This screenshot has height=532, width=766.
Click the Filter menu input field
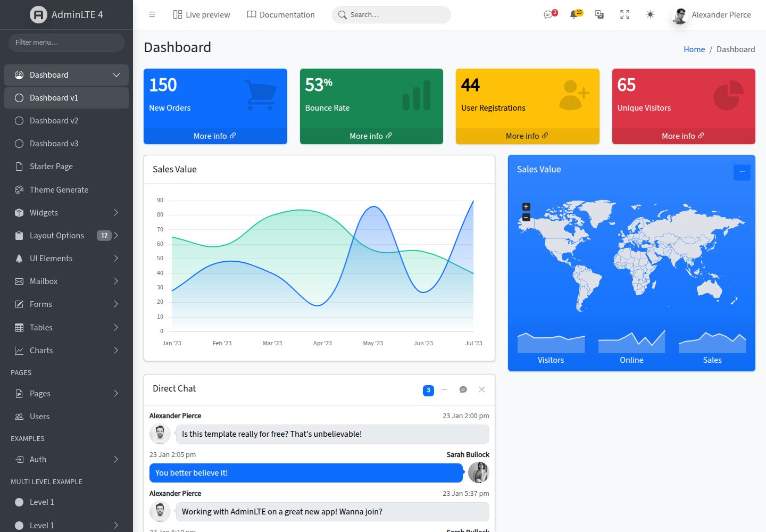point(66,43)
